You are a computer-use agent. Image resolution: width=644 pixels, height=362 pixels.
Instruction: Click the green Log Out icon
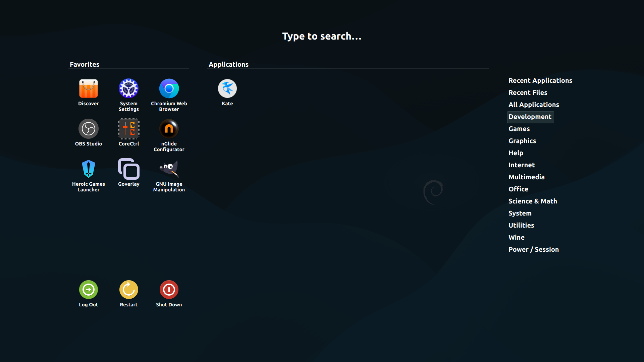89,290
